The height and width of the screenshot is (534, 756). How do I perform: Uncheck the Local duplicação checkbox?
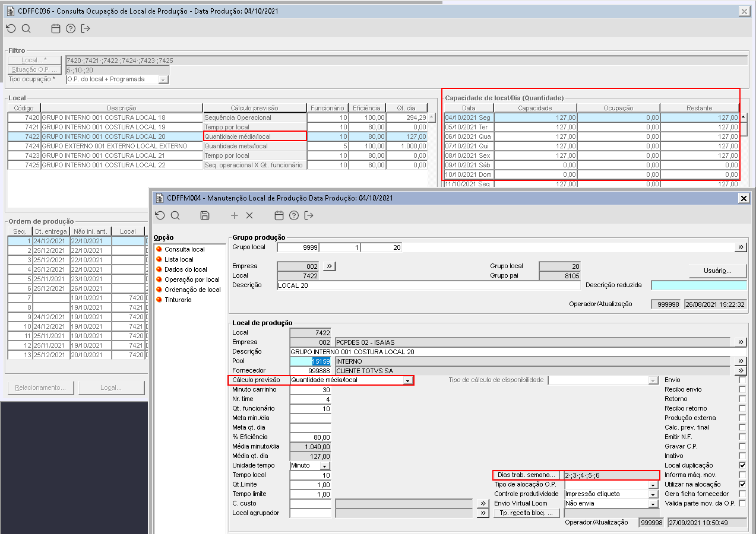[x=742, y=465]
